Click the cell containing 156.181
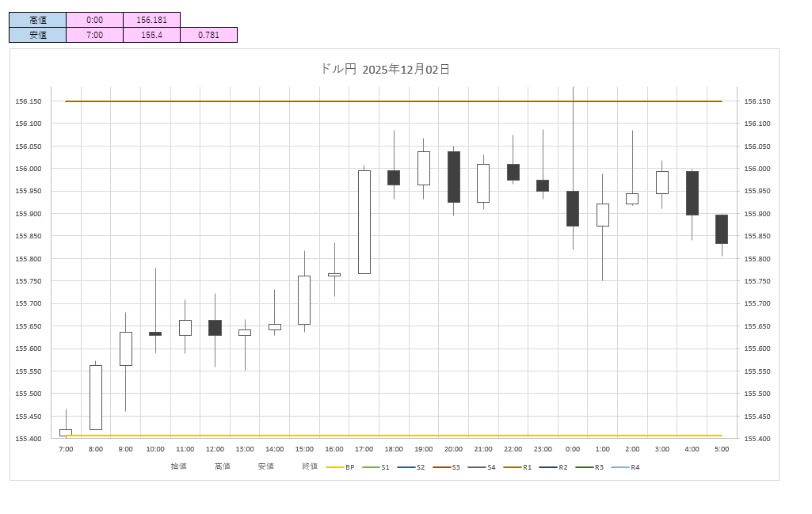The width and height of the screenshot is (812, 514). coord(151,20)
